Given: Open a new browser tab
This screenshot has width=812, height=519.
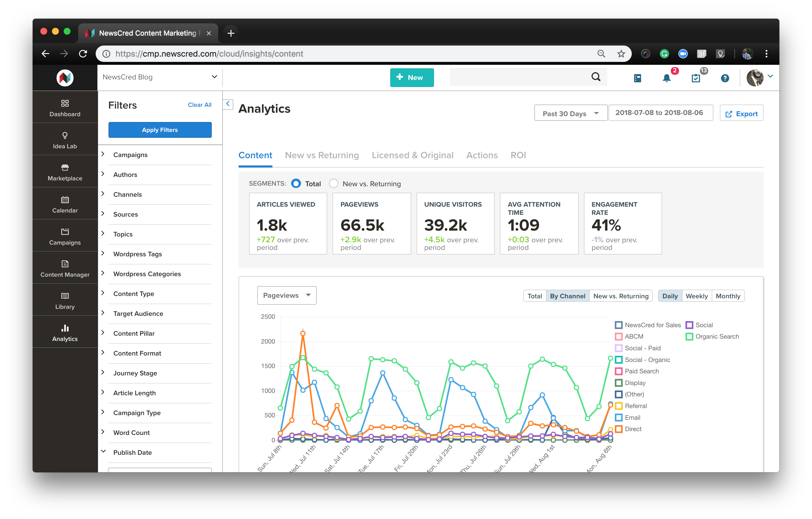Looking at the screenshot, I should [x=231, y=33].
